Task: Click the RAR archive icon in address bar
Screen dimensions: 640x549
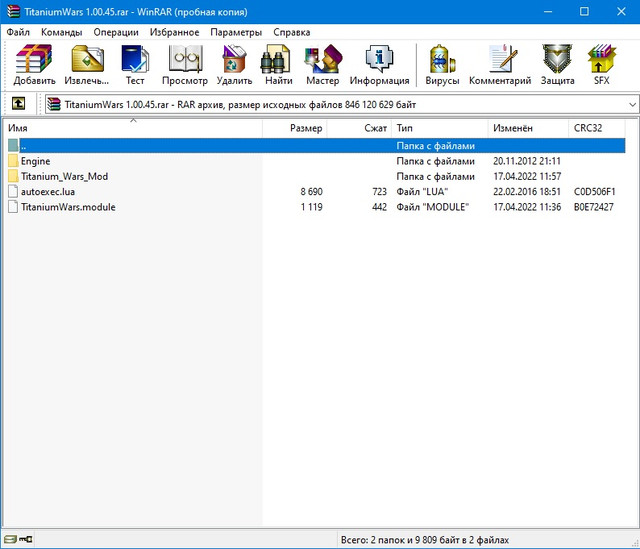Action: 53,104
